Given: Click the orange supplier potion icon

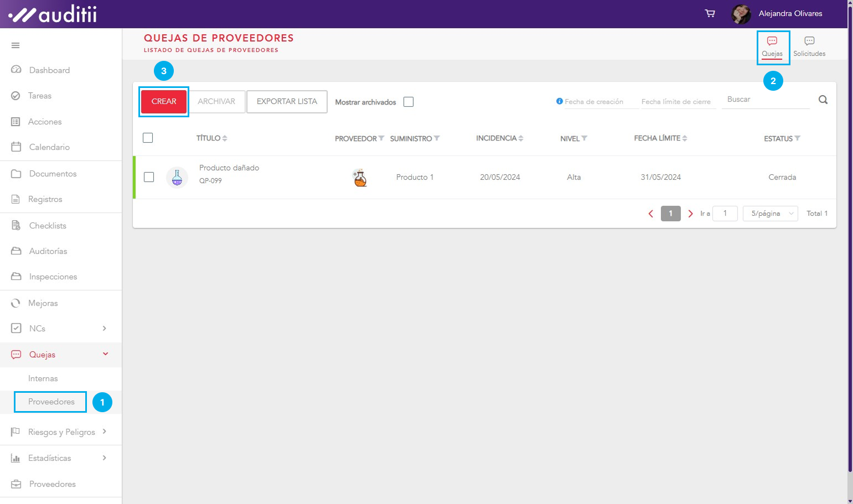Looking at the screenshot, I should [360, 178].
